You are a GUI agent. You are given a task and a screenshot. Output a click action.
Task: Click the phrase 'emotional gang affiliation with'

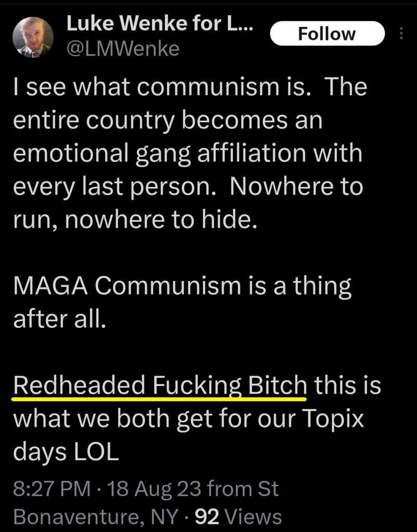(x=188, y=154)
